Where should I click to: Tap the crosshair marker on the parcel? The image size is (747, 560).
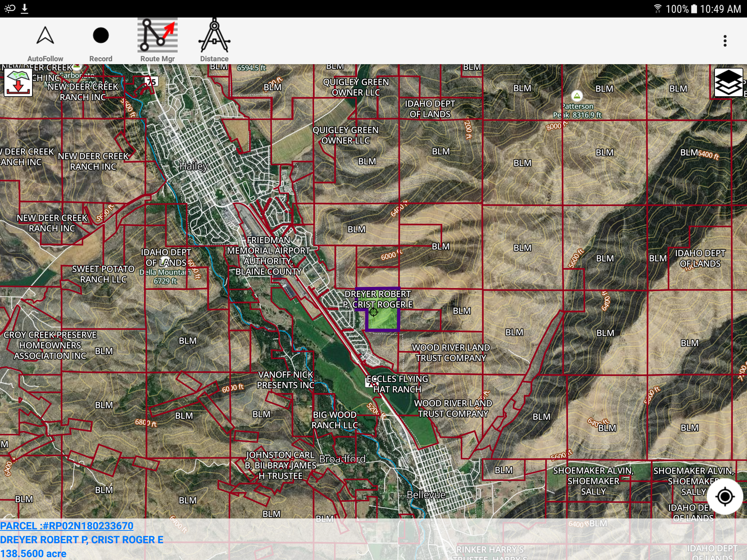[x=373, y=312]
